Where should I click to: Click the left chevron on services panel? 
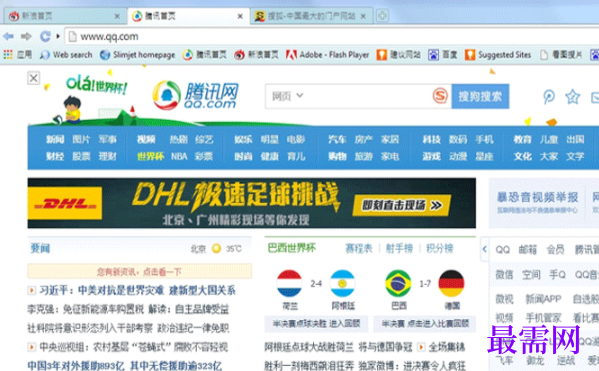tap(484, 249)
